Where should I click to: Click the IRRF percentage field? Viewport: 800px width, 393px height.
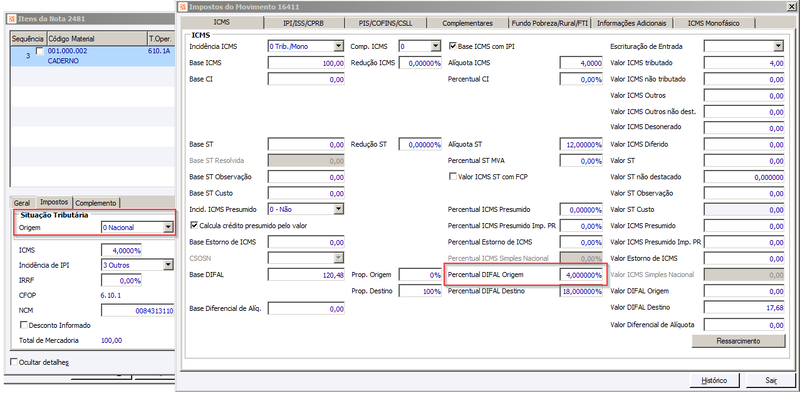(121, 281)
